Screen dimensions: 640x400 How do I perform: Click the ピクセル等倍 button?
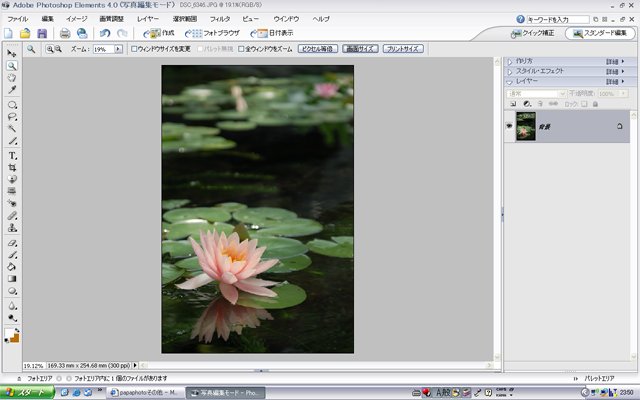click(318, 49)
